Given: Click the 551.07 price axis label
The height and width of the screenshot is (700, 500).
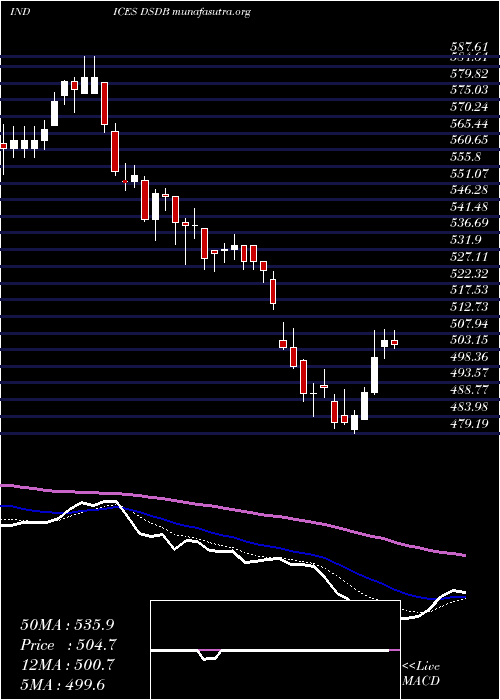Looking at the screenshot, I should 469,174.
